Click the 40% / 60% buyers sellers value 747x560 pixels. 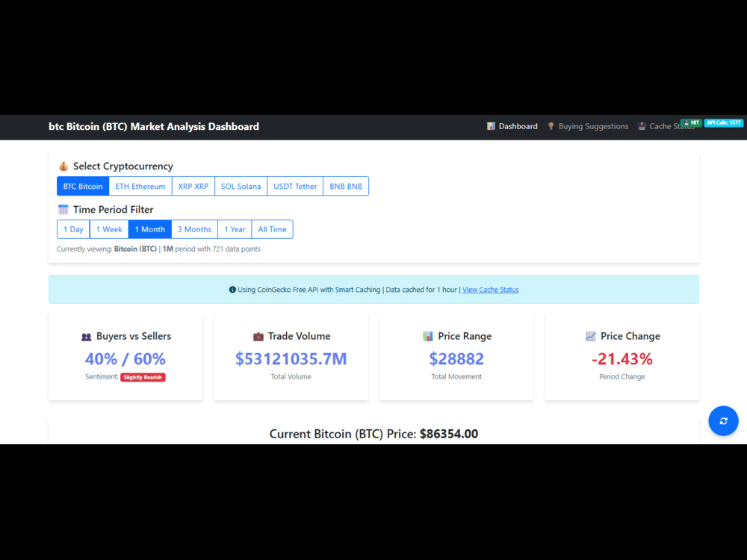pyautogui.click(x=125, y=358)
